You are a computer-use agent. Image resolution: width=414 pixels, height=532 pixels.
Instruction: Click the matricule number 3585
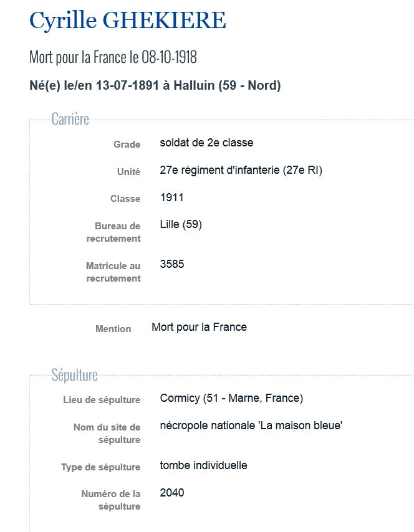coord(172,264)
